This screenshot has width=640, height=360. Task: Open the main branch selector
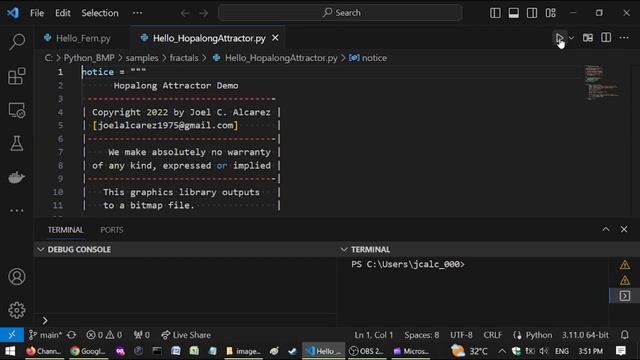coord(45,335)
